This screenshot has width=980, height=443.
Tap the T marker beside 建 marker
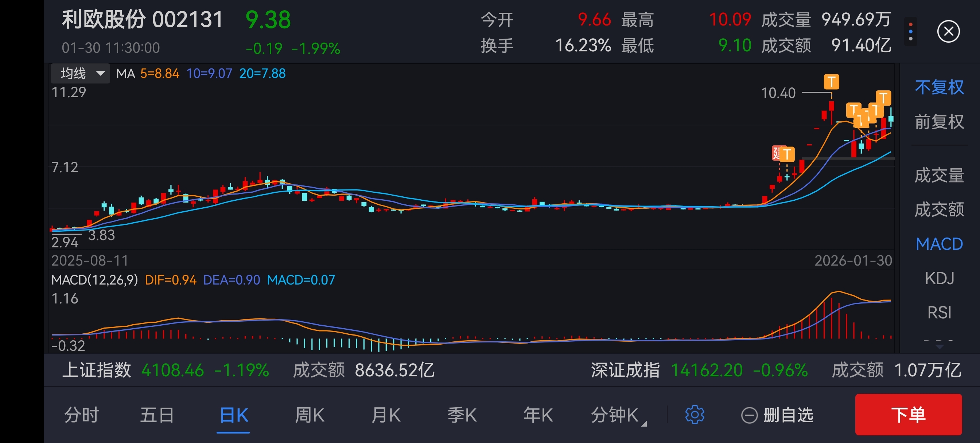pos(787,154)
